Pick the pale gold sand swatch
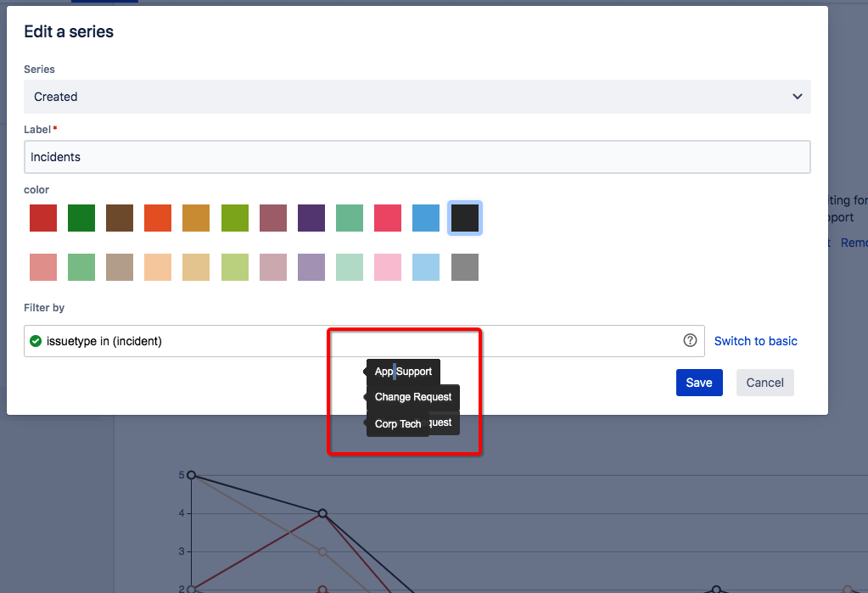Screen dimensions: 868x593 [x=196, y=267]
